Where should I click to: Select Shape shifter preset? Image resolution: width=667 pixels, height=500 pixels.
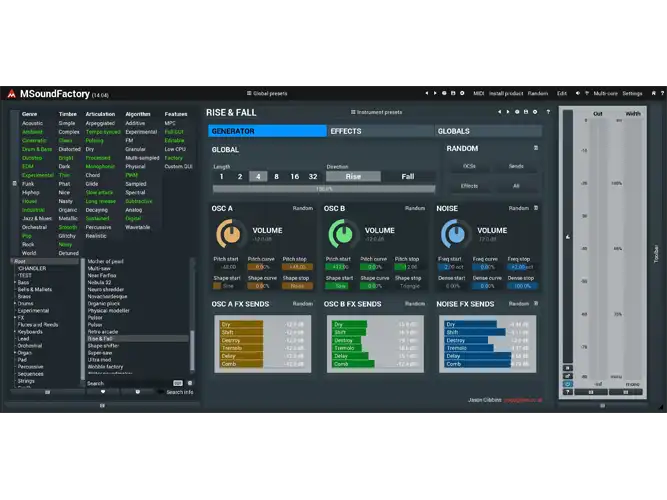pos(103,346)
